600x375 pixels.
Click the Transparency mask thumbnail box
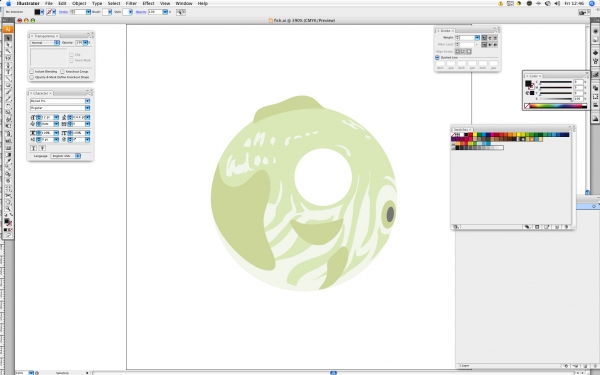[49, 57]
